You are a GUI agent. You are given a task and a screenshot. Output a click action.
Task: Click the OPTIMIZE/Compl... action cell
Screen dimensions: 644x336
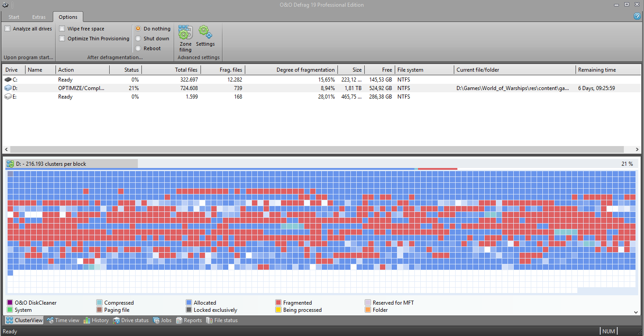tap(81, 88)
